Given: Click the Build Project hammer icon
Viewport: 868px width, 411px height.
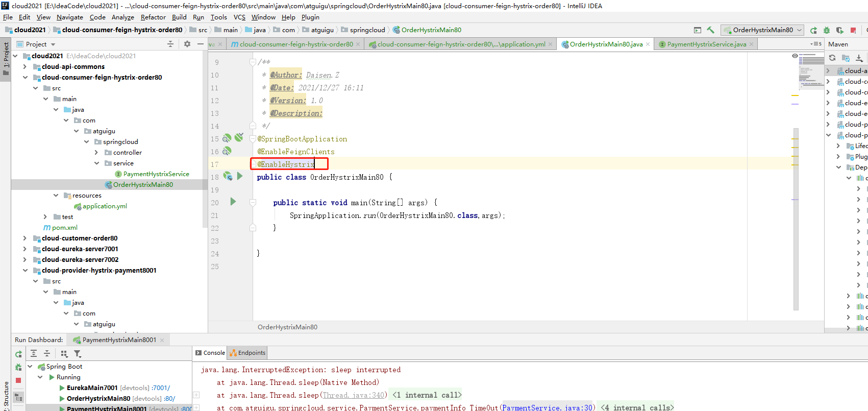Looking at the screenshot, I should 710,30.
